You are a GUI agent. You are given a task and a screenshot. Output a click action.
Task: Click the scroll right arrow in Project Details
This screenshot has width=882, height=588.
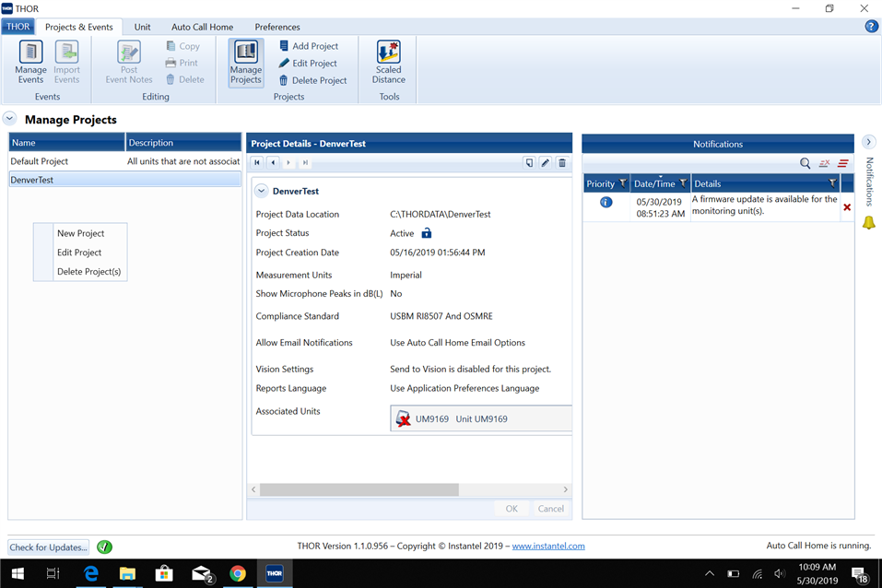[x=565, y=489]
